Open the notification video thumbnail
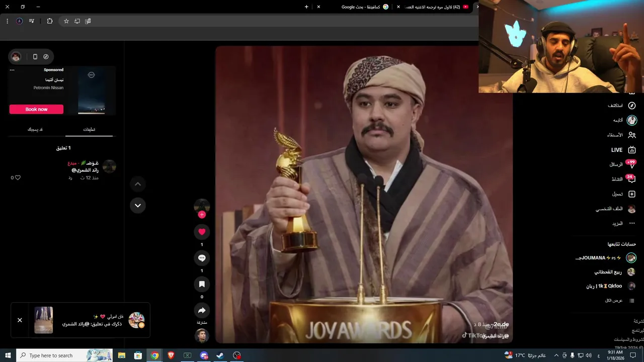Image resolution: width=644 pixels, height=362 pixels. coord(43,320)
